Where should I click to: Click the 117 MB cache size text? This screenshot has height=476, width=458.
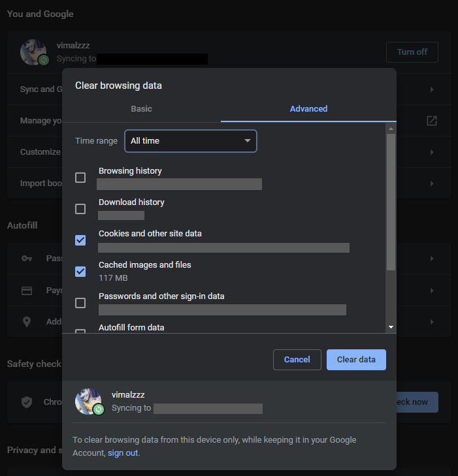pyautogui.click(x=113, y=278)
